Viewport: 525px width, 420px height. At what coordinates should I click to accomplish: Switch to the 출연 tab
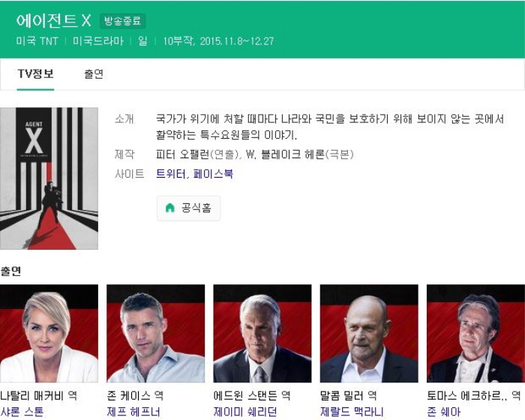pos(94,74)
